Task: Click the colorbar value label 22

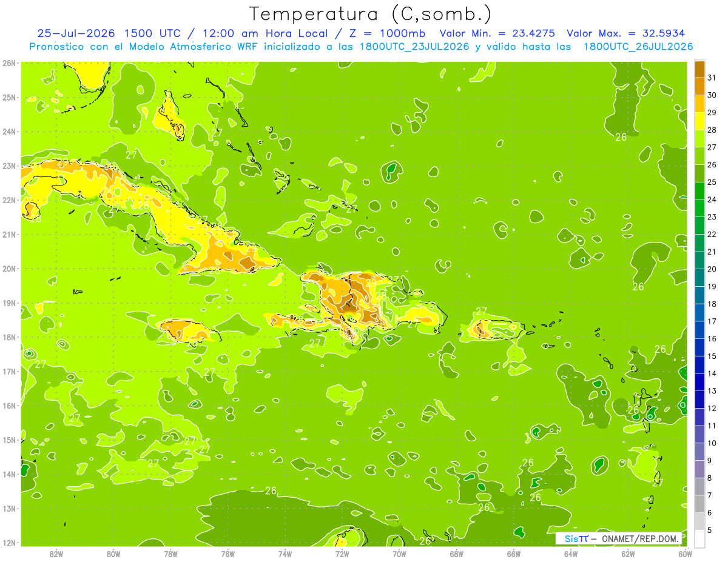Action: [712, 235]
